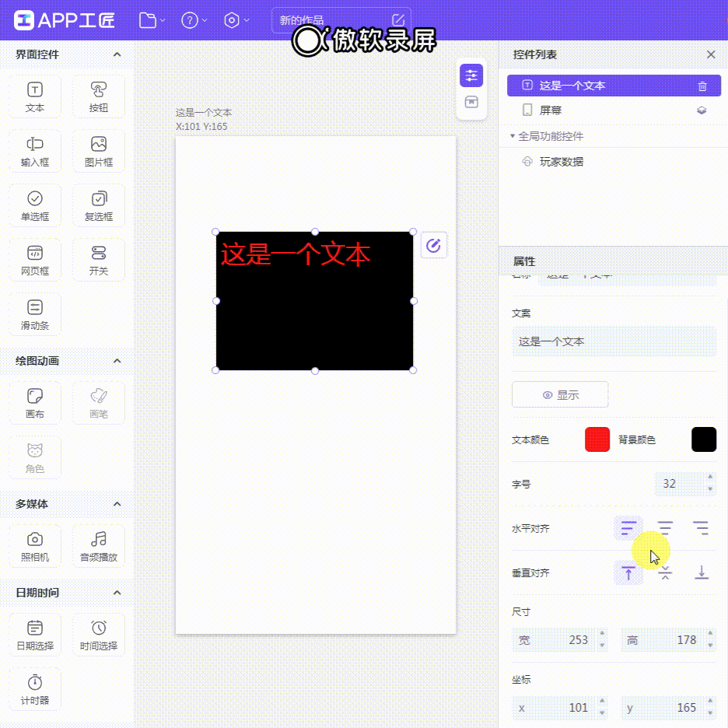Image resolution: width=728 pixels, height=728 pixels.
Task: Open the file menu dropdown
Action: click(152, 20)
